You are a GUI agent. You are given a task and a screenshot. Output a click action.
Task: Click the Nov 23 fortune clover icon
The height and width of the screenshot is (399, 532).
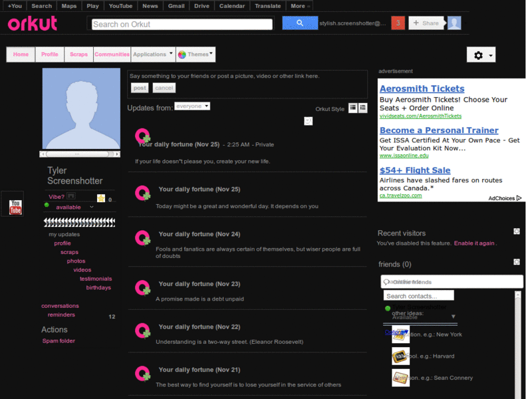point(142,288)
